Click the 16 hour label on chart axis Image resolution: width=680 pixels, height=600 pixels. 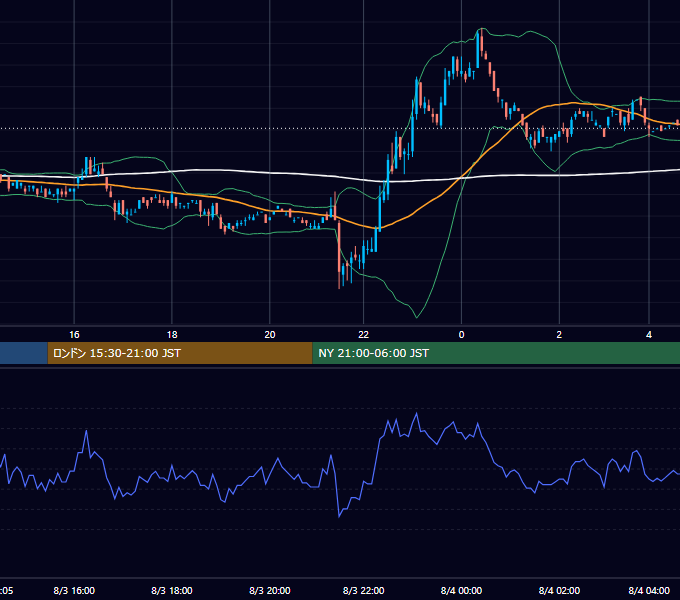click(x=74, y=334)
